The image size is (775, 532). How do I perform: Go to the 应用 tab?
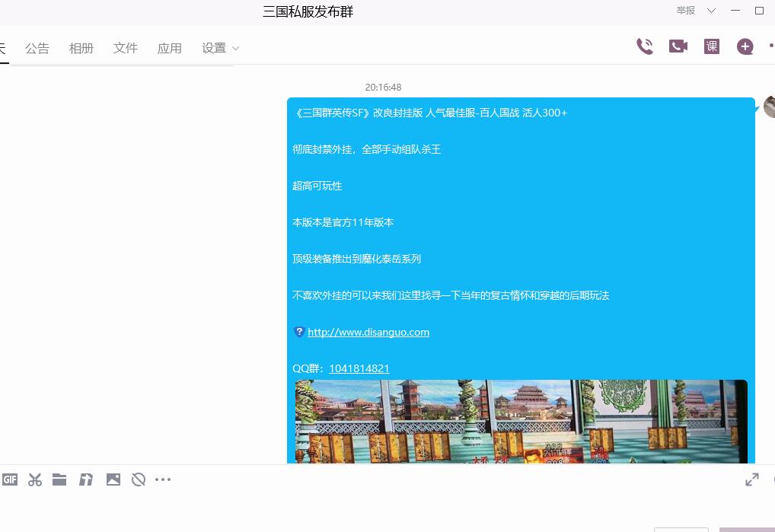pyautogui.click(x=170, y=48)
